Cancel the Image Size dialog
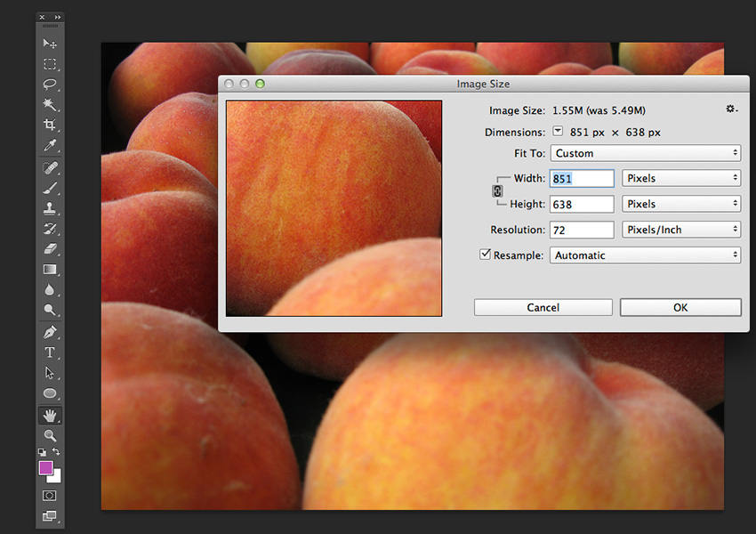Screen dimensions: 756x534 pos(543,307)
